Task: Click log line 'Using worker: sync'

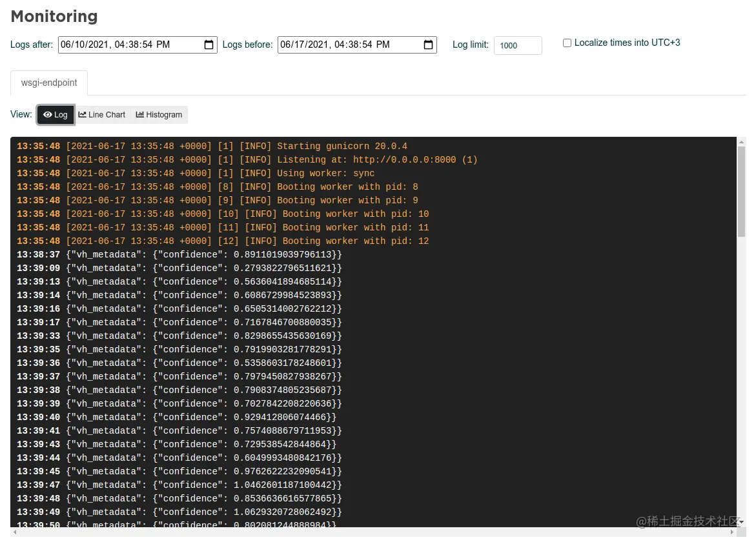Action: click(195, 173)
